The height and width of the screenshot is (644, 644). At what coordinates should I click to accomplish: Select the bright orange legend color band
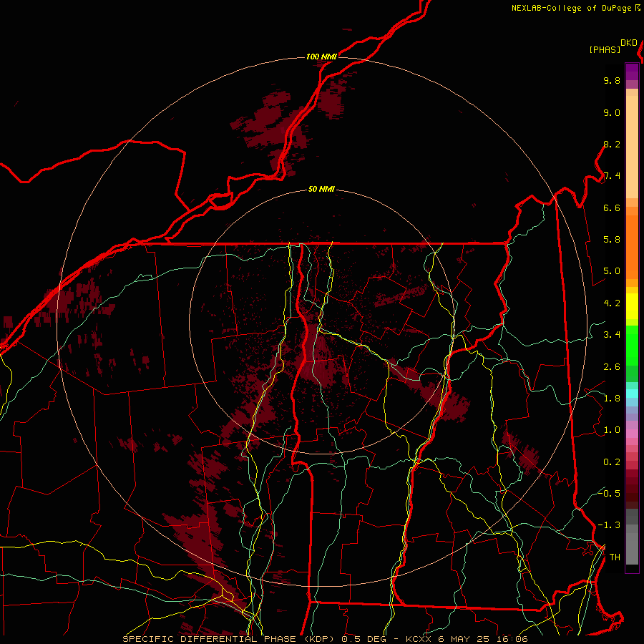click(x=632, y=247)
